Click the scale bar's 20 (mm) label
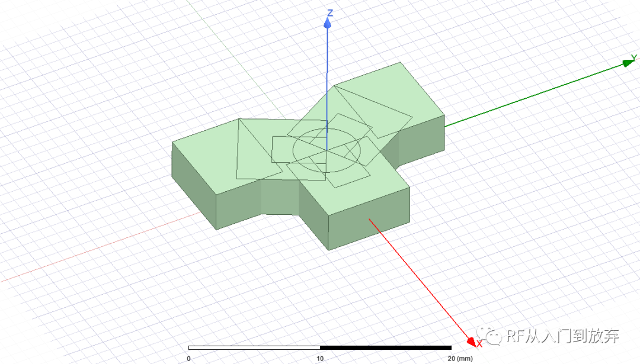640x364 pixels. coord(460,359)
